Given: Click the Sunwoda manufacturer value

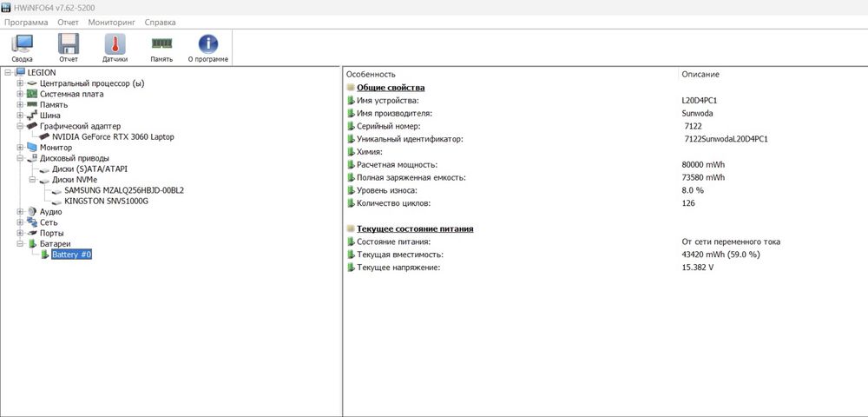Looking at the screenshot, I should coord(698,114).
